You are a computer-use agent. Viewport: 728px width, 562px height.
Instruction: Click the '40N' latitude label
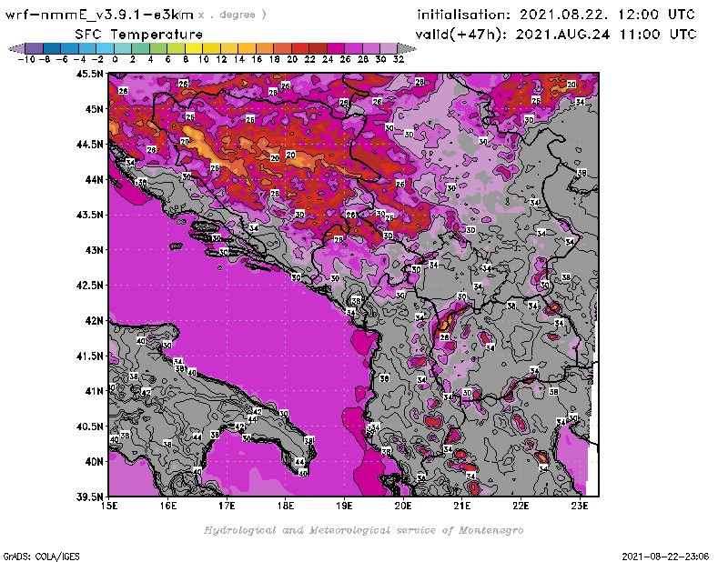pyautogui.click(x=95, y=462)
